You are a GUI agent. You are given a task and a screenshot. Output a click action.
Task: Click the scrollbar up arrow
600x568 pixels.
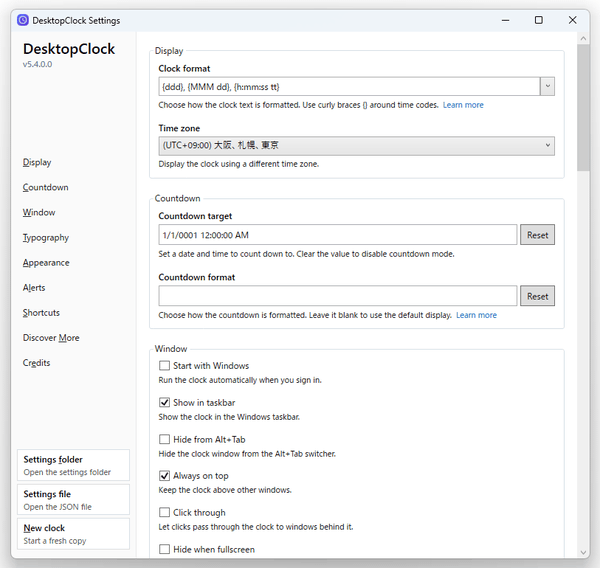[x=583, y=38]
